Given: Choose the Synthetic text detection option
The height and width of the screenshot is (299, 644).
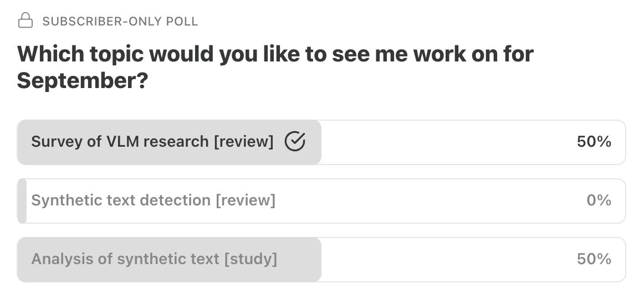Looking at the screenshot, I should [x=153, y=200].
